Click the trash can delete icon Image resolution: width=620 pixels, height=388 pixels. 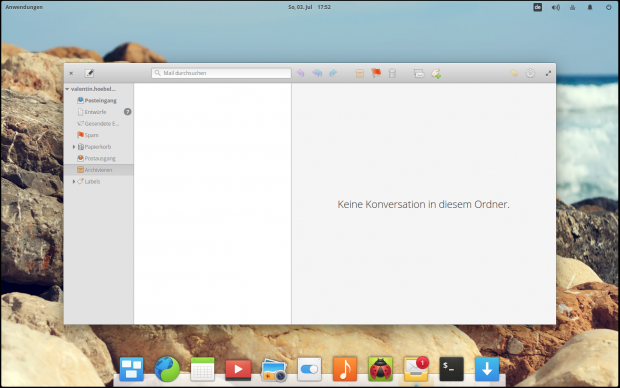point(392,73)
